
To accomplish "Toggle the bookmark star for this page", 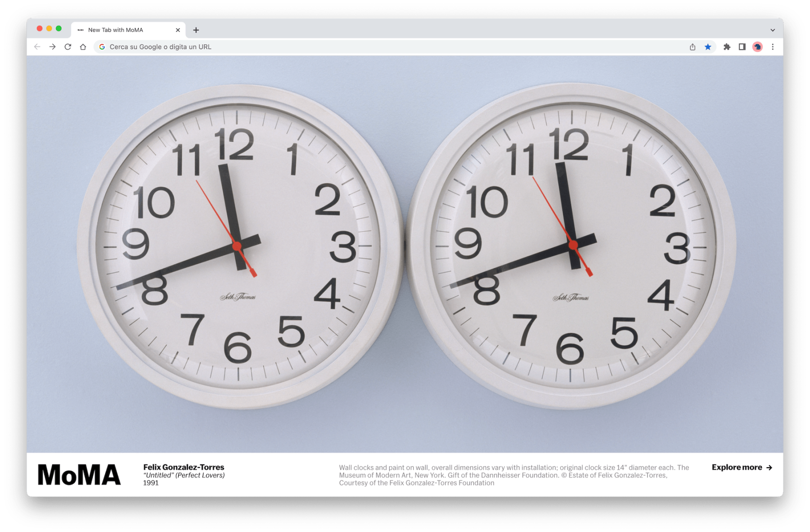I will coord(708,47).
